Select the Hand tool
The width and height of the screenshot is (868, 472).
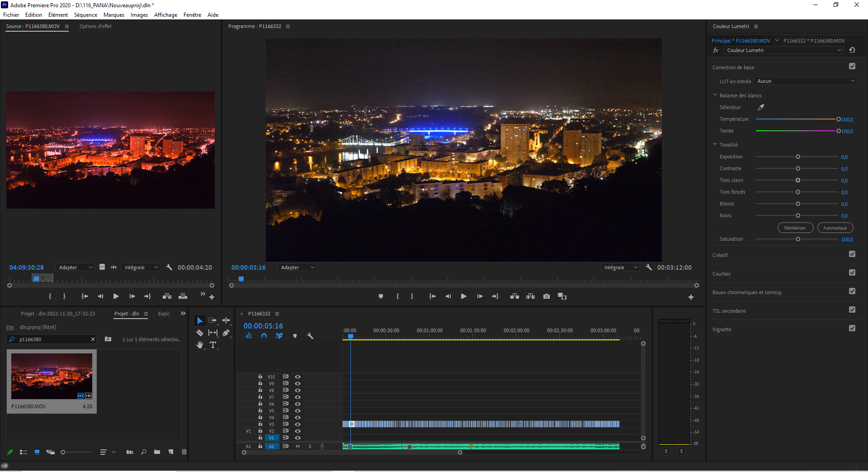(x=199, y=345)
